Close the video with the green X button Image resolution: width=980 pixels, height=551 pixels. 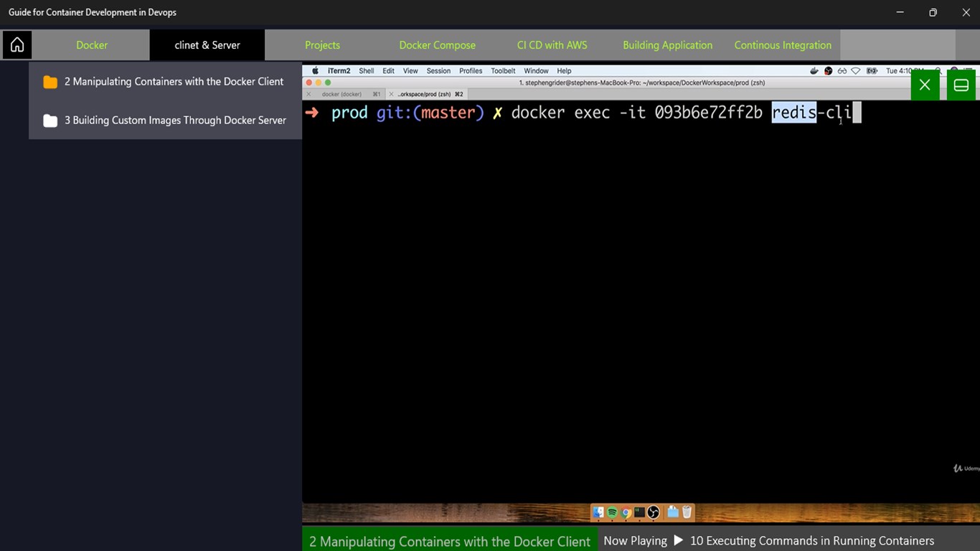point(925,85)
